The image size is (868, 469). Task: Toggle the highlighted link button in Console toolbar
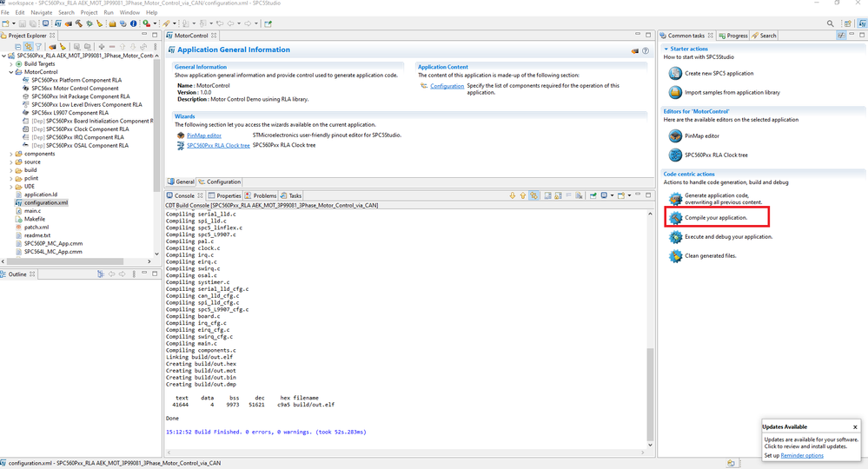point(533,195)
